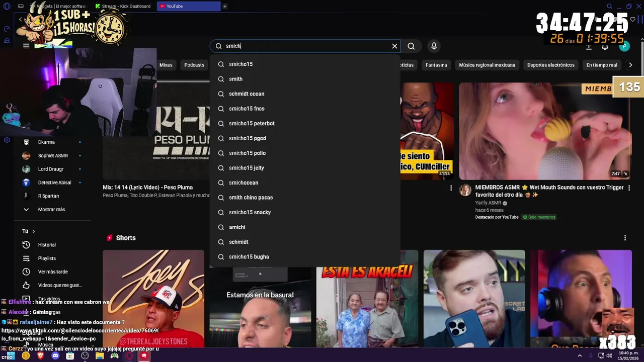Choose 'smicho15 snacky' suggestion
The height and width of the screenshot is (362, 644).
[305, 213]
